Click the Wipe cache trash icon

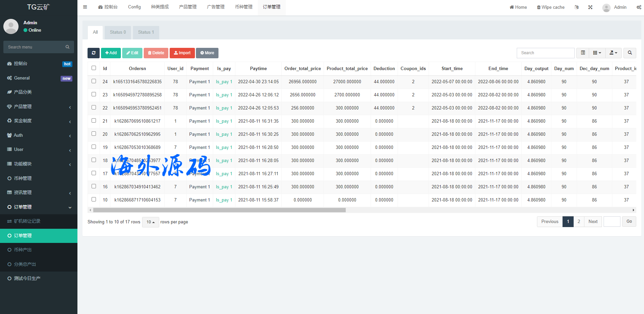[x=539, y=7]
